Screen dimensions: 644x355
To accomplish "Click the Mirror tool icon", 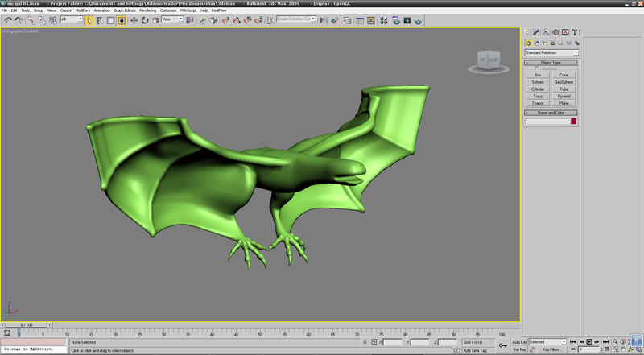I will point(324,20).
